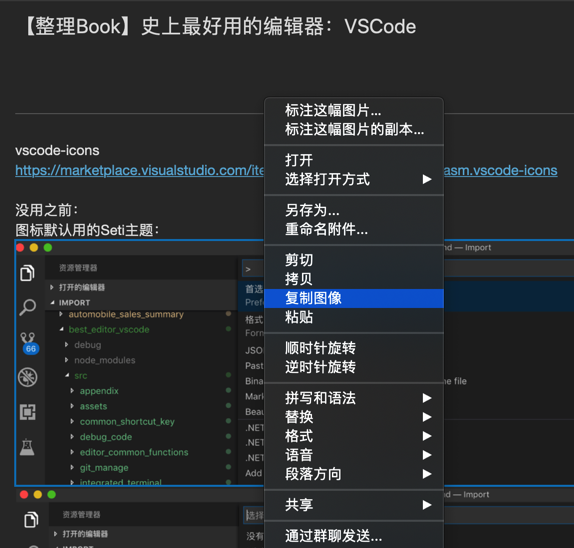Select 粘贴 in context menu
The height and width of the screenshot is (548, 574).
[x=354, y=317]
